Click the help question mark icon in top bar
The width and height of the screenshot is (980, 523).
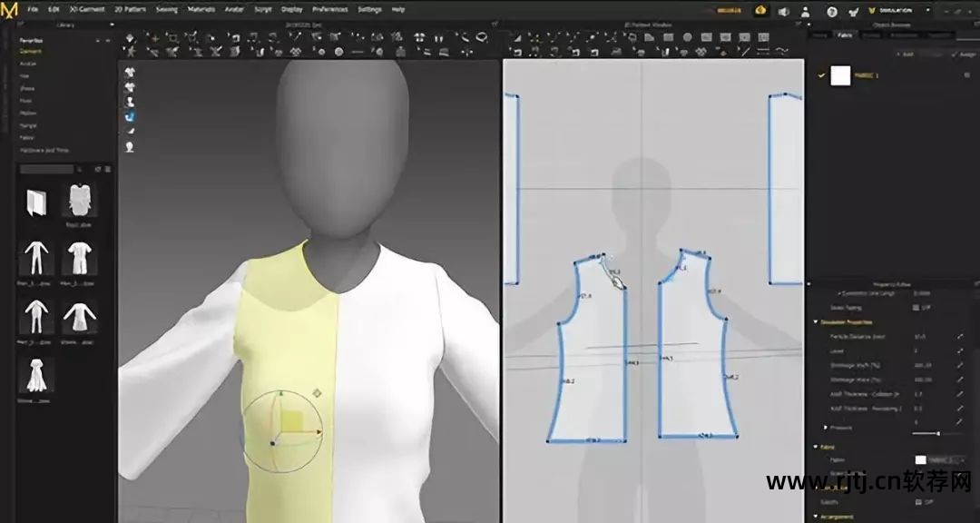832,10
